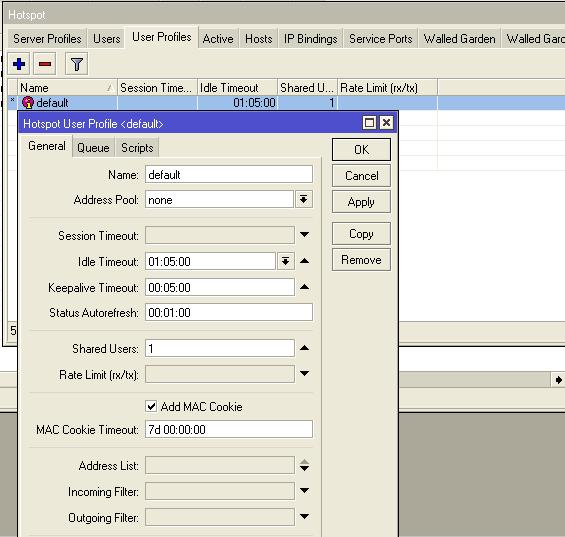
Task: Expand the Session Timeout field
Action: [x=304, y=235]
